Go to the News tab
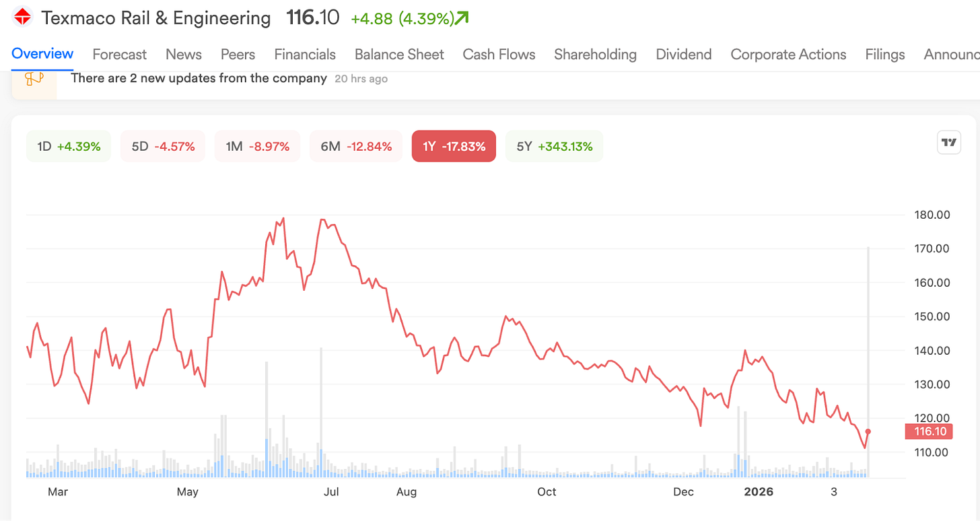This screenshot has width=980, height=521. click(x=184, y=55)
